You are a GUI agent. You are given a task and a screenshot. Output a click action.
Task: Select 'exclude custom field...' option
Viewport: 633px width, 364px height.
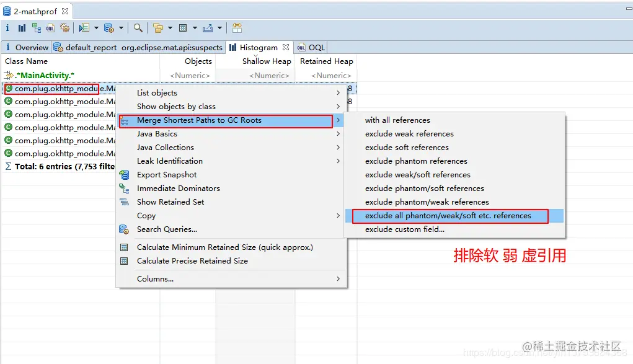pyautogui.click(x=454, y=229)
